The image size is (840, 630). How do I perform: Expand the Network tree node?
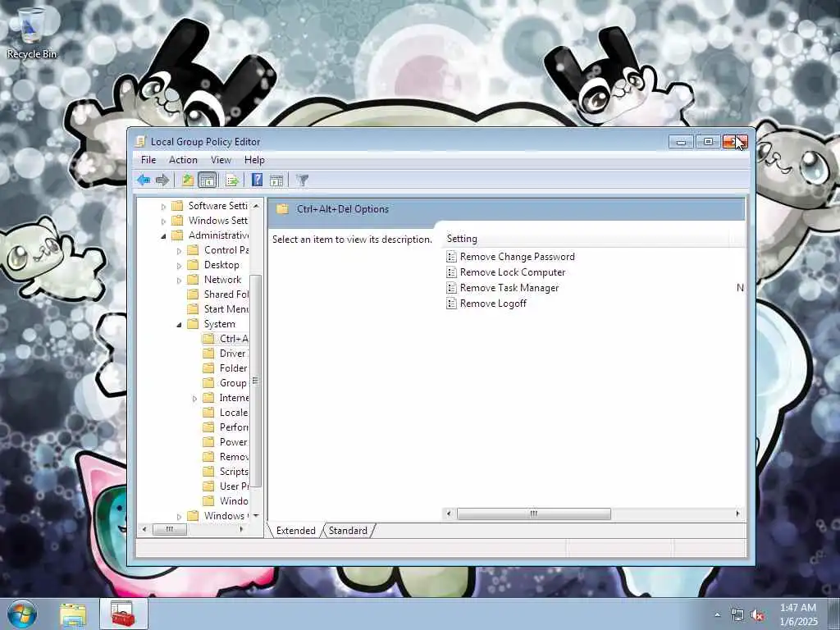180,281
